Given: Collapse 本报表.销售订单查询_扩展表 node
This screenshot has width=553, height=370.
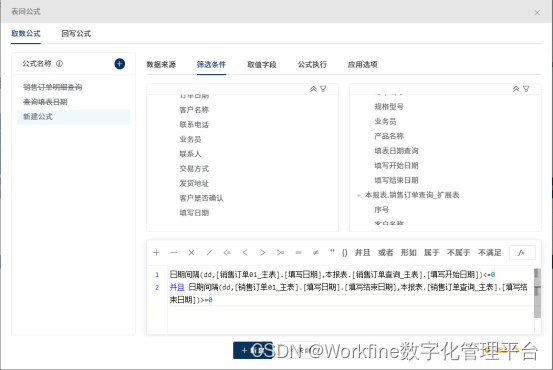Looking at the screenshot, I should pos(359,195).
